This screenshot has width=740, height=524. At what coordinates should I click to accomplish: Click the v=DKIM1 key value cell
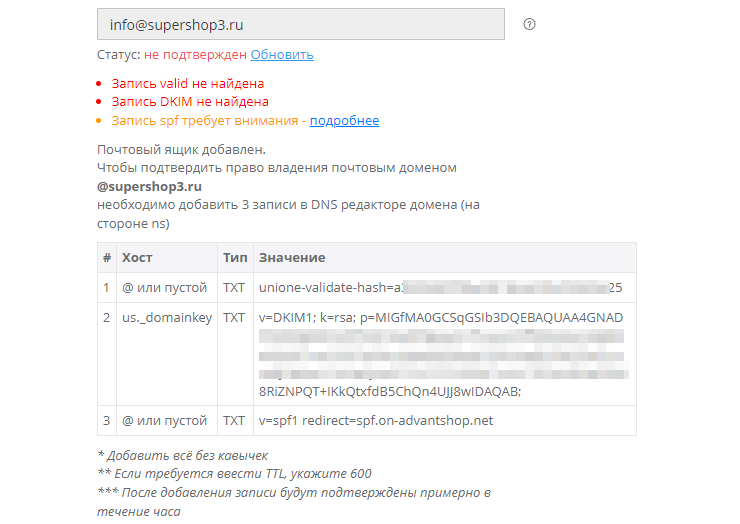click(440, 354)
